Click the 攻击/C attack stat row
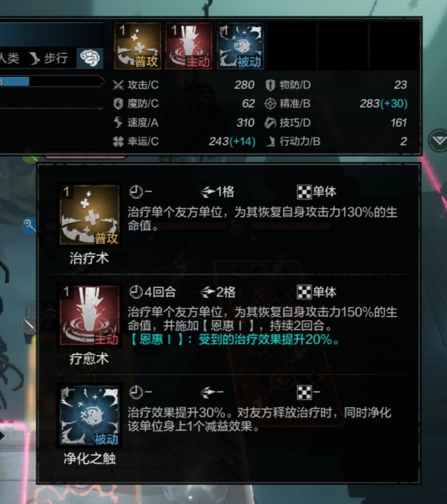 [184, 85]
